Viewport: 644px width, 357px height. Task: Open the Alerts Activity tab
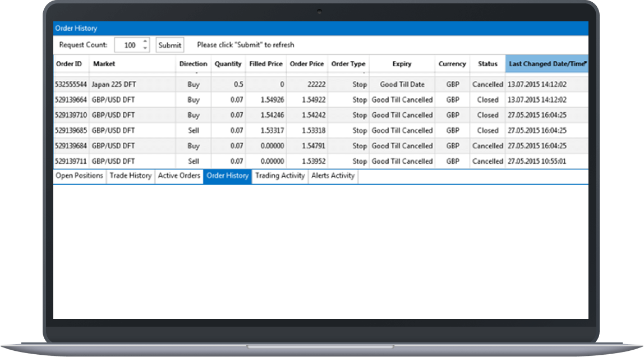(333, 176)
